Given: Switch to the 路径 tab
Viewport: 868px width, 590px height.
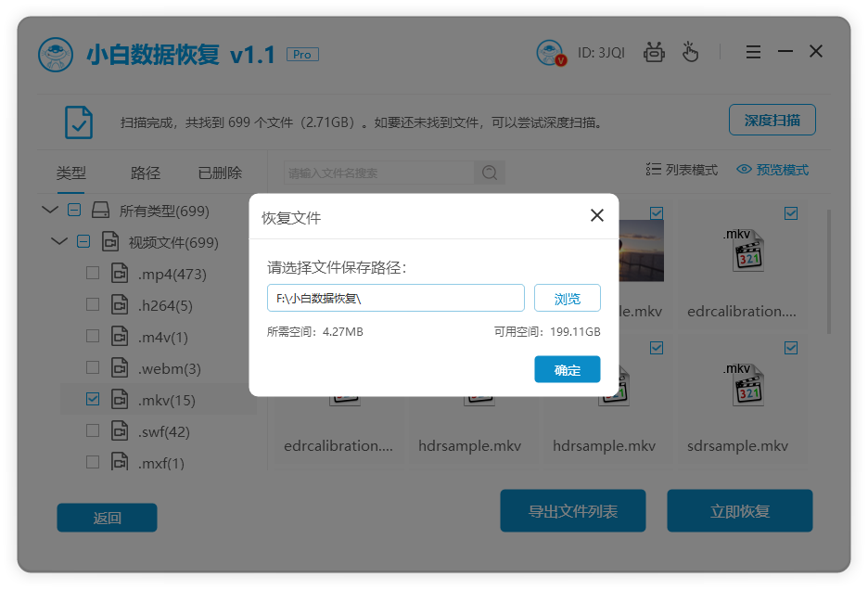Looking at the screenshot, I should [x=145, y=173].
